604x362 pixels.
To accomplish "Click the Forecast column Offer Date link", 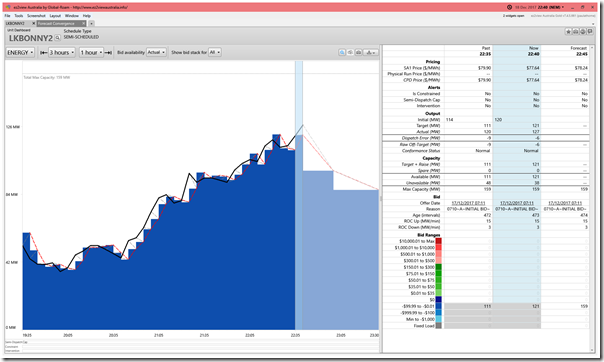I will 565,203.
